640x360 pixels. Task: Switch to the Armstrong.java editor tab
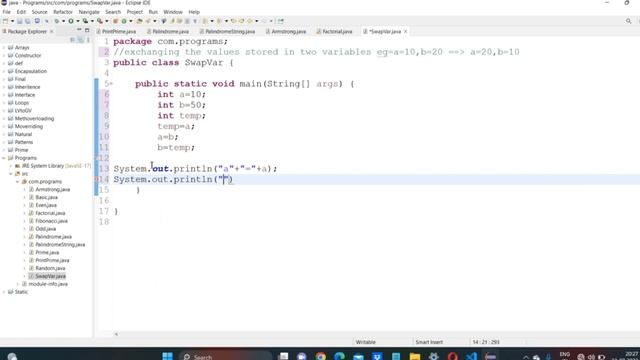pos(286,31)
